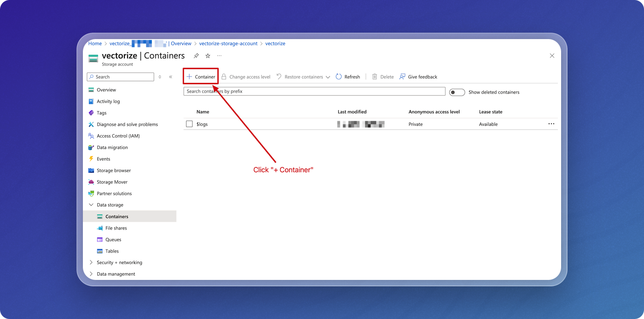Viewport: 644px width, 319px height.
Task: Open the header more options ellipsis
Action: click(219, 56)
